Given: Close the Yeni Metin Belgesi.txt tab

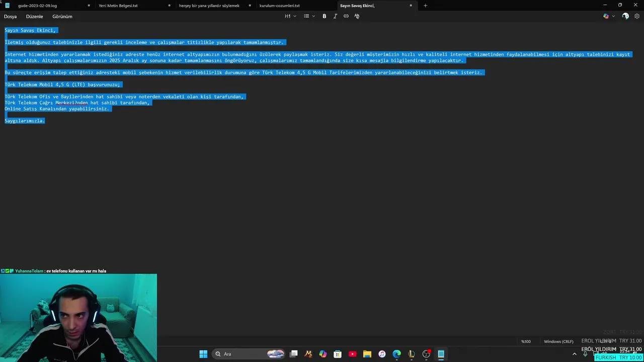Looking at the screenshot, I should (x=169, y=6).
